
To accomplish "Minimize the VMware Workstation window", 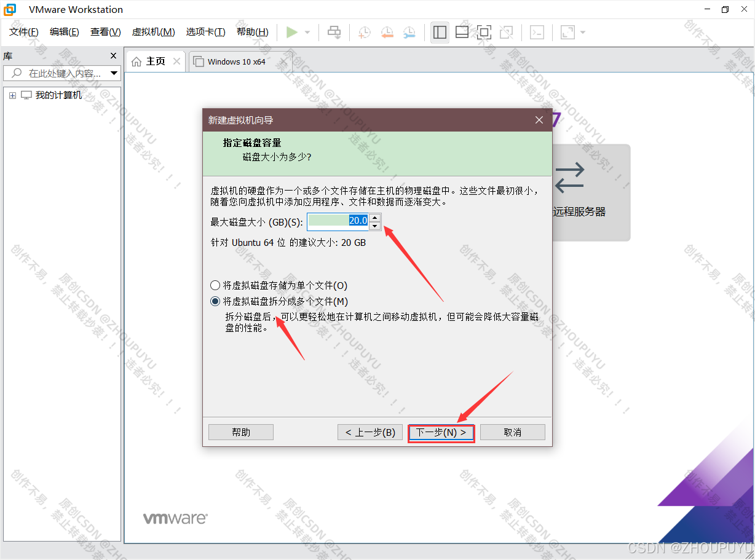I will click(706, 9).
